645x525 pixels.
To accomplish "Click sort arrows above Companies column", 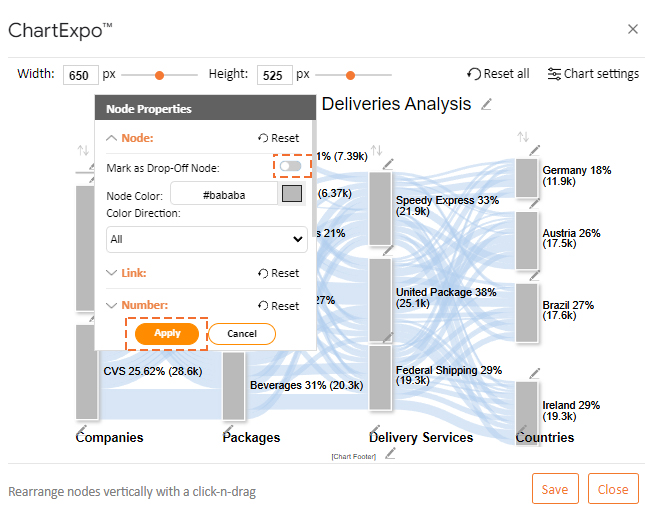I will (84, 150).
